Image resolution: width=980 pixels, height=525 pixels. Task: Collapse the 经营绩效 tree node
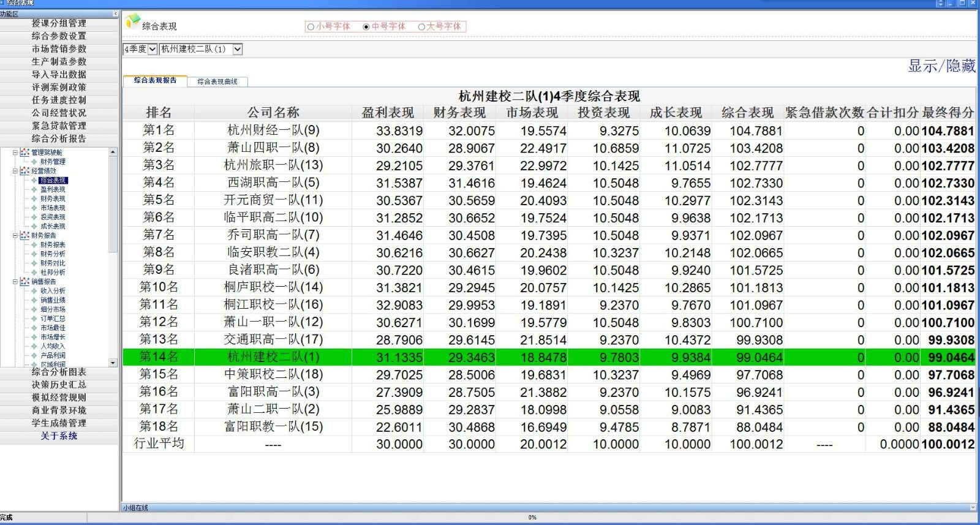coord(15,171)
